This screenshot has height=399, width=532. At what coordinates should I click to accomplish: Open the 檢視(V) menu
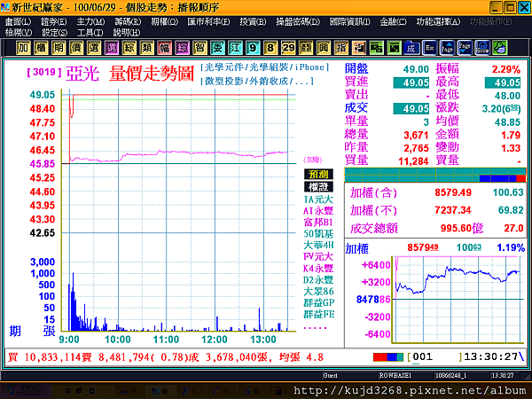tap(19, 33)
